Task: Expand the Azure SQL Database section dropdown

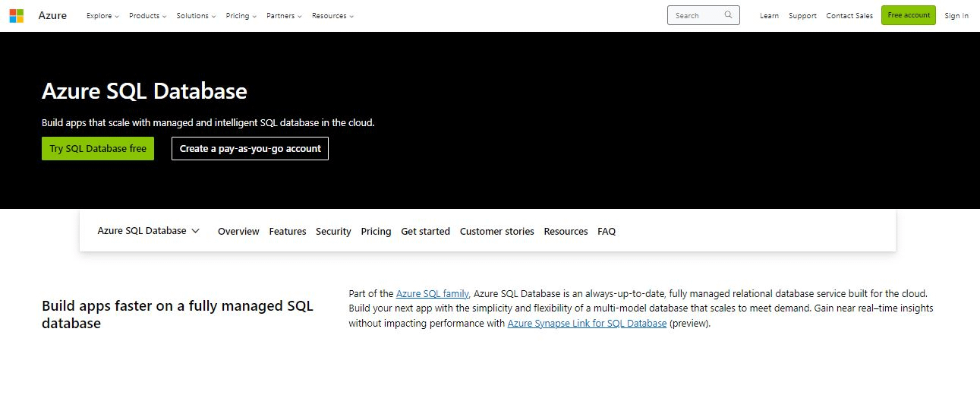Action: pyautogui.click(x=149, y=231)
